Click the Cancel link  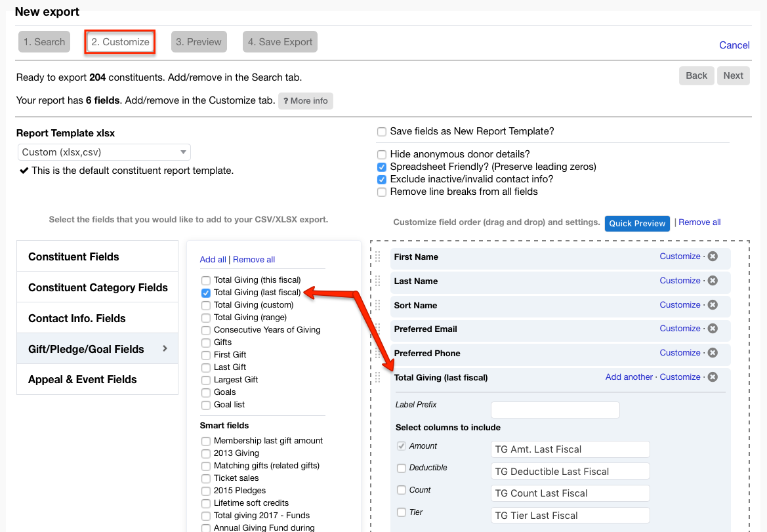pyautogui.click(x=734, y=45)
